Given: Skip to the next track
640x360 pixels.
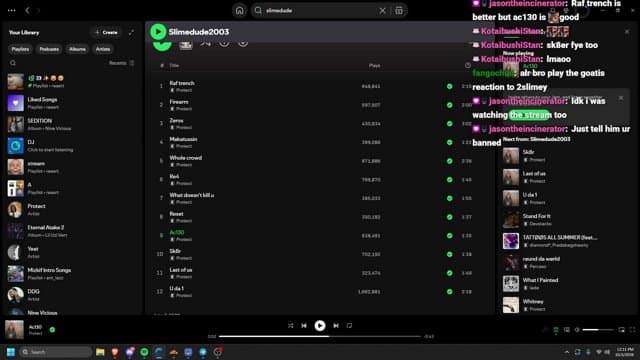Looking at the screenshot, I should tap(336, 326).
